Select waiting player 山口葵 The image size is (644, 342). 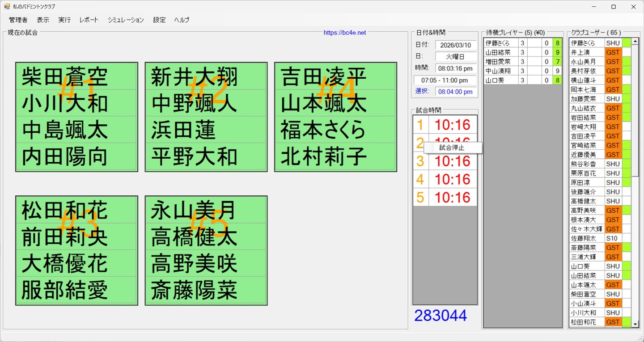501,80
